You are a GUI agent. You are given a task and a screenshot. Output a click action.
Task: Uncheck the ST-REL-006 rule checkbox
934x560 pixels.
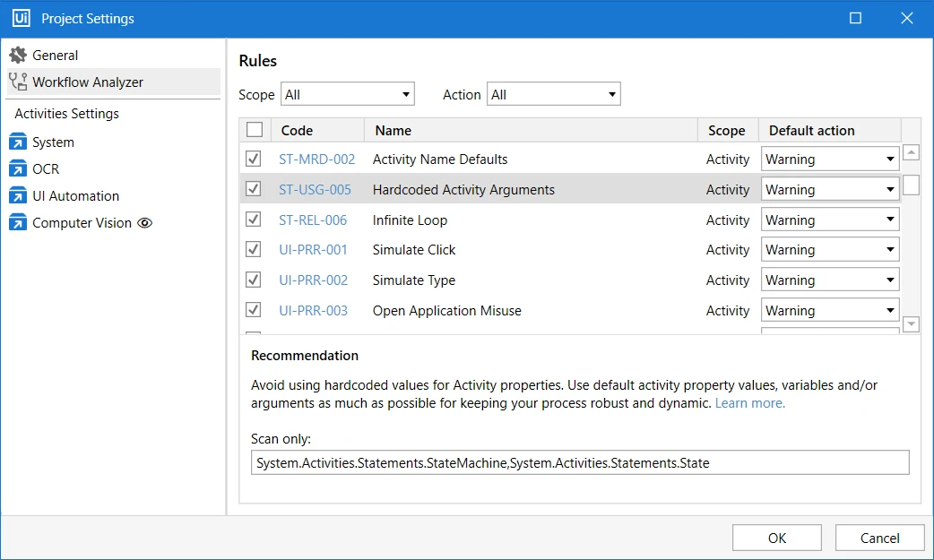253,220
